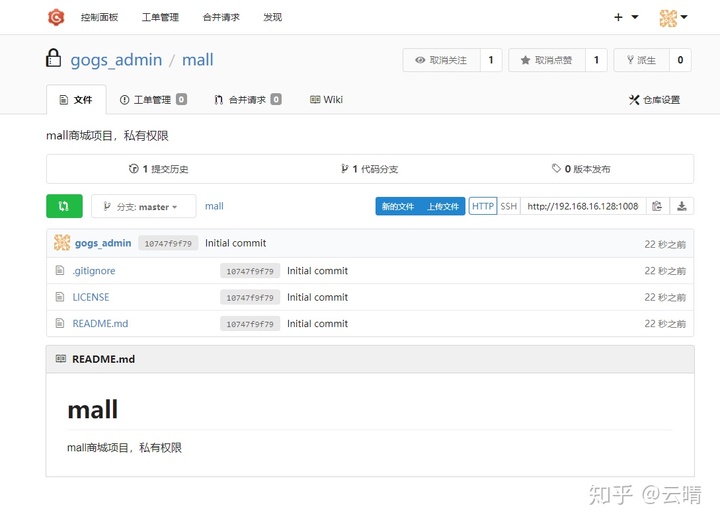720x524 pixels.
Task: View 1 提交历史 commit history
Action: click(x=158, y=169)
